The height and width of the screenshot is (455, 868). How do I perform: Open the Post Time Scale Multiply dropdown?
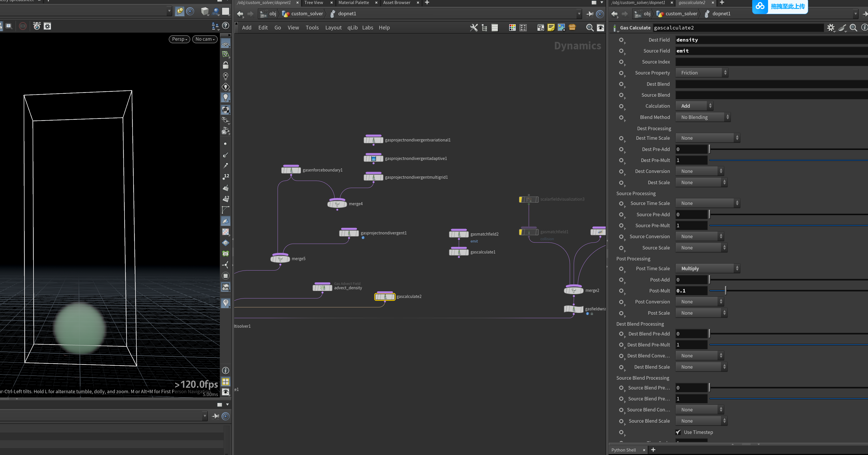(708, 268)
